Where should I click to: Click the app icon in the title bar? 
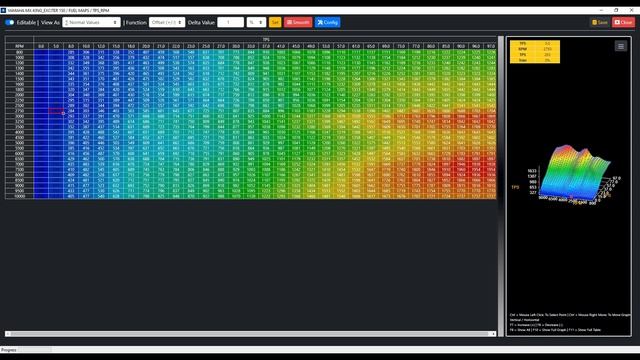point(3,10)
